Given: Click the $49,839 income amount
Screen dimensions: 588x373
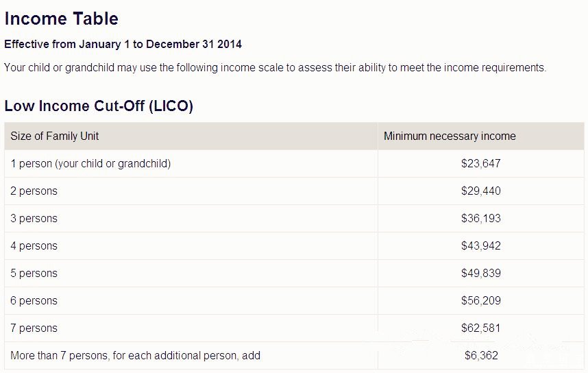Looking at the screenshot, I should (481, 274).
